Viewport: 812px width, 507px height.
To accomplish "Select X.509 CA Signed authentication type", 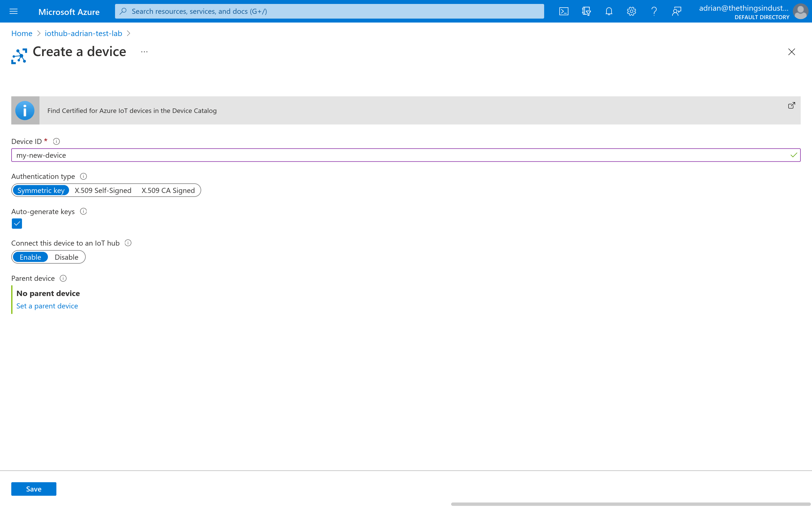I will [x=168, y=190].
